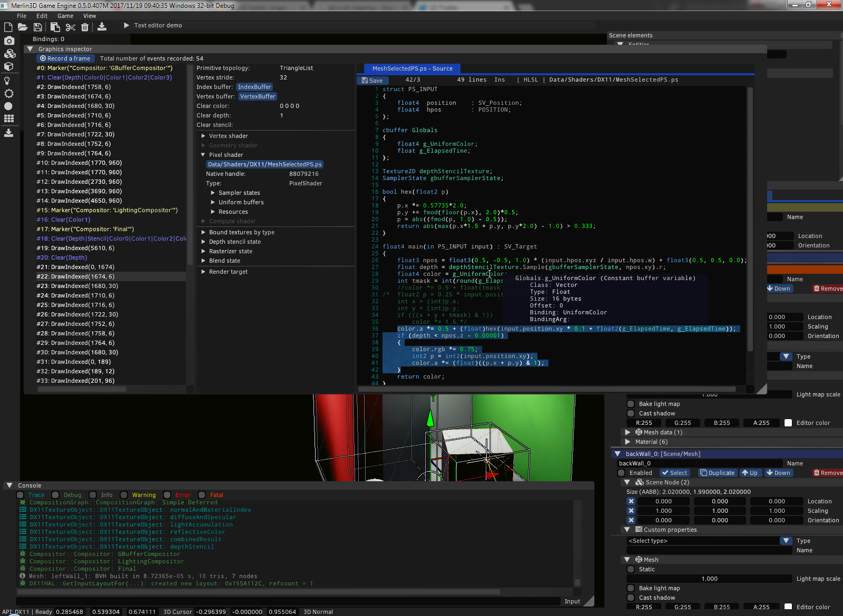Click the Import download toolbar icon

[x=102, y=26]
